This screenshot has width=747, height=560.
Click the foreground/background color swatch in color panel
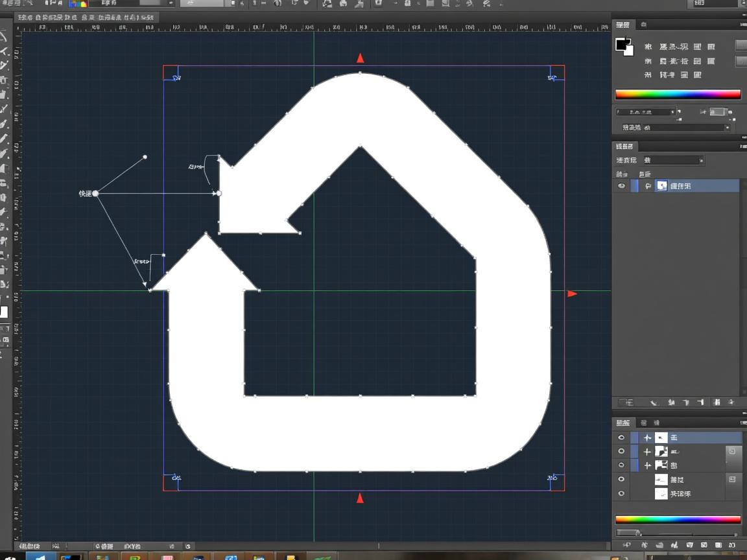click(624, 46)
